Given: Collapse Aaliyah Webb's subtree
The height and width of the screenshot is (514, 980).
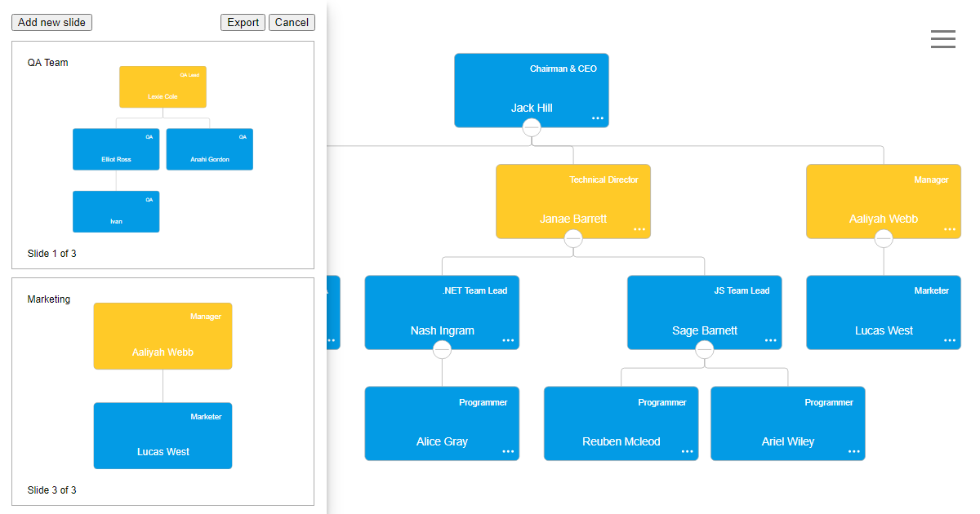Looking at the screenshot, I should 884,238.
